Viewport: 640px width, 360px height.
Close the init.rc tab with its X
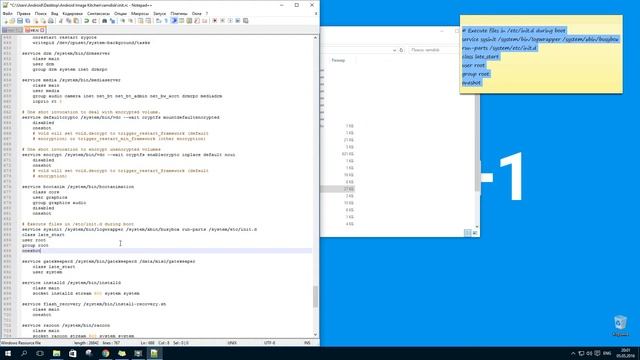42,30
